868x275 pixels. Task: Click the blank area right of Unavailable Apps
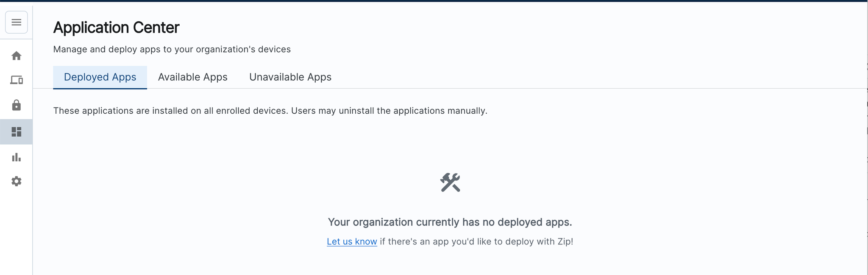click(593, 77)
